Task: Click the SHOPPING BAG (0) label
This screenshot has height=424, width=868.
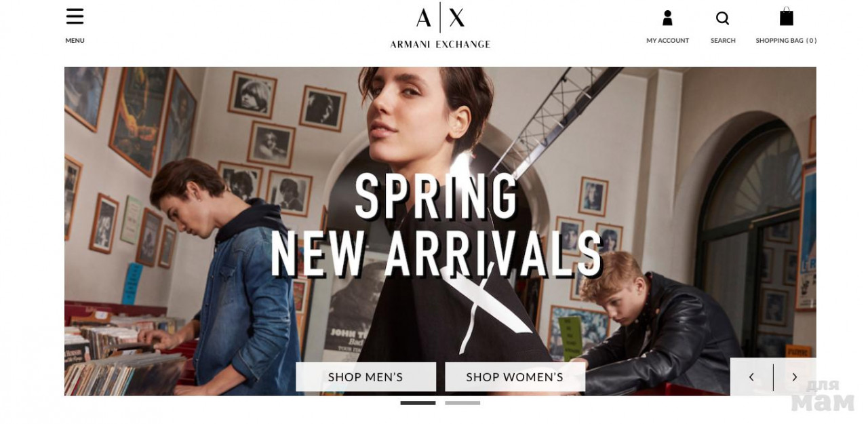Action: pyautogui.click(x=786, y=41)
